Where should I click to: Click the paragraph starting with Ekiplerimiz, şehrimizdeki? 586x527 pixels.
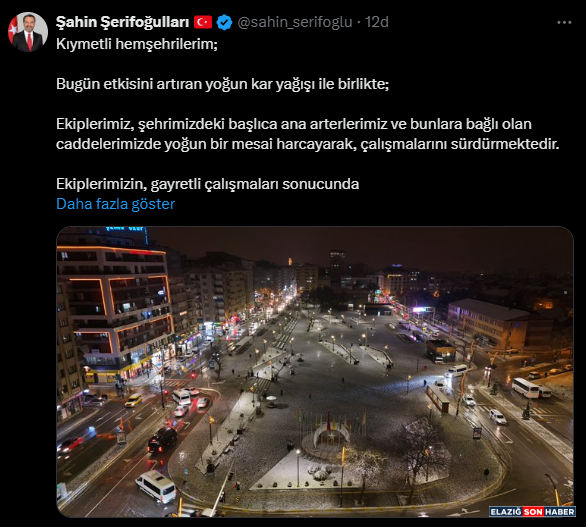(x=308, y=134)
